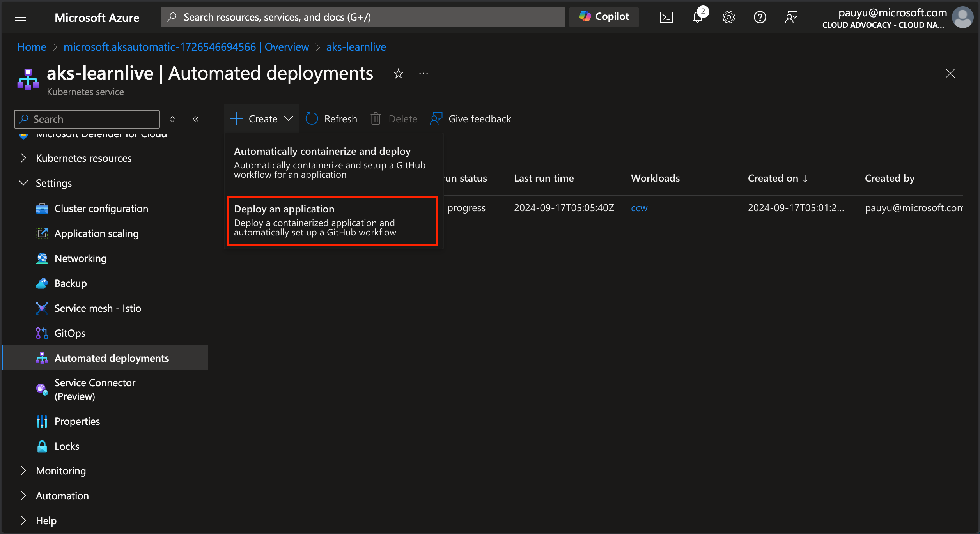This screenshot has height=534, width=980.
Task: Sort by Created by column header
Action: (x=890, y=178)
